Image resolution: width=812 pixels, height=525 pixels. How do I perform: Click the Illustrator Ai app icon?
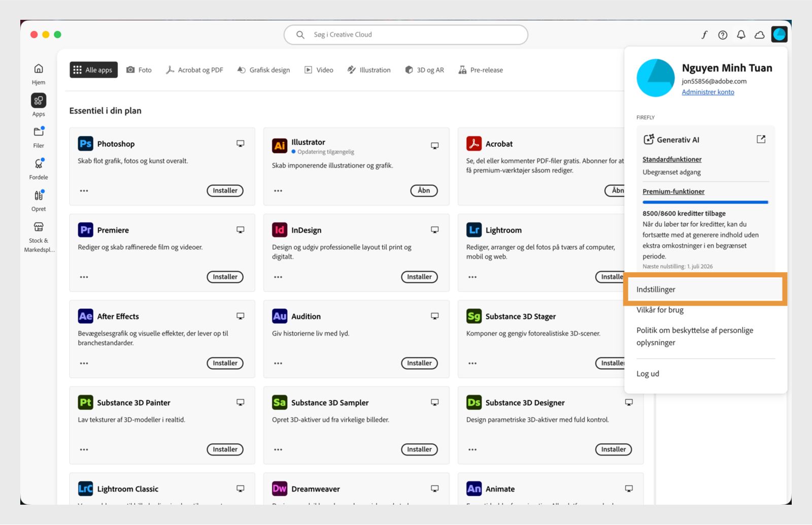tap(280, 146)
